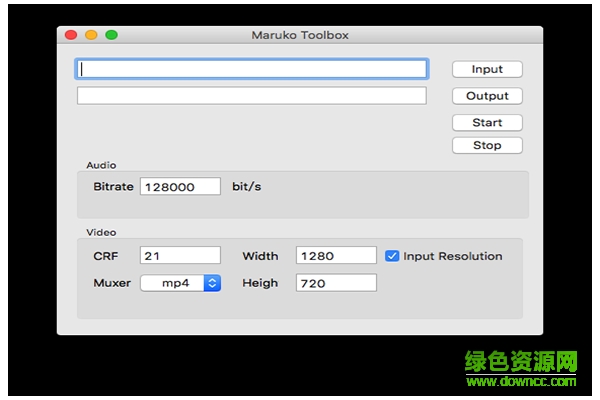The height and width of the screenshot is (400, 600).
Task: Toggle the Input Resolution checkbox
Action: [x=392, y=256]
